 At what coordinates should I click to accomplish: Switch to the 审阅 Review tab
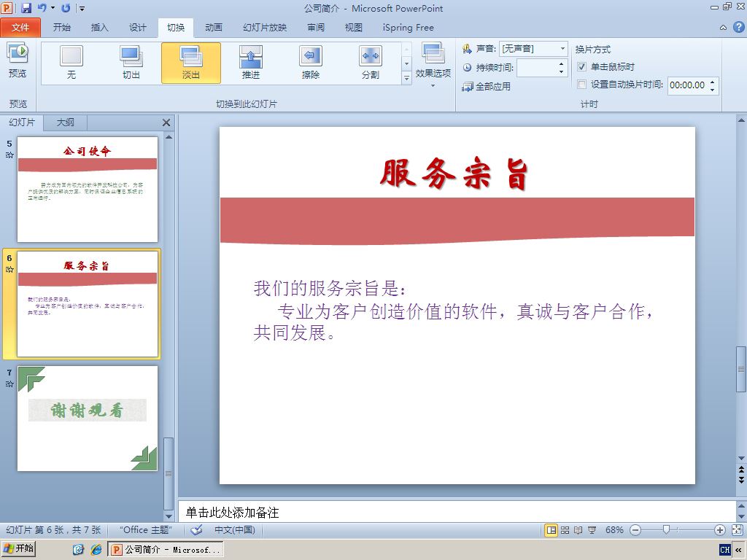(316, 28)
